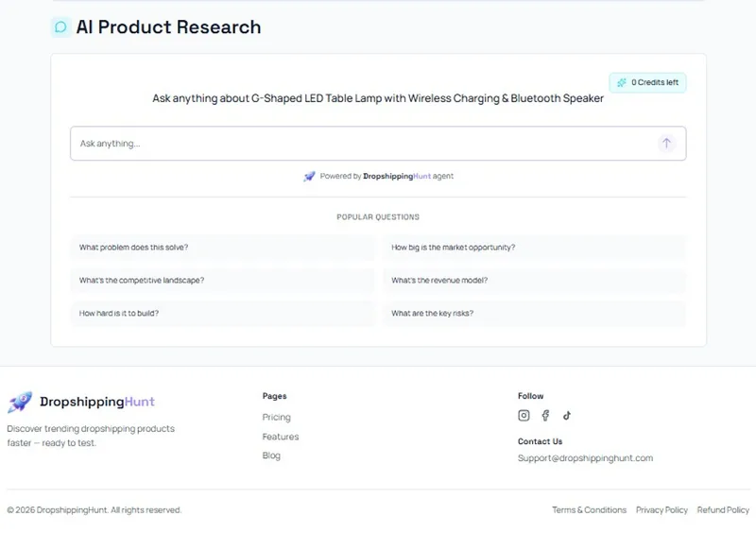Screen dimensions: 756x533
Task: Choose "How hard is it to build?"
Action: pyautogui.click(x=222, y=314)
